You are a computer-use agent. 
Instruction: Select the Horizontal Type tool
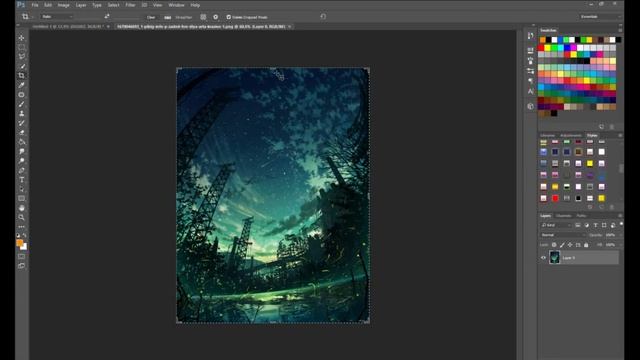22,180
